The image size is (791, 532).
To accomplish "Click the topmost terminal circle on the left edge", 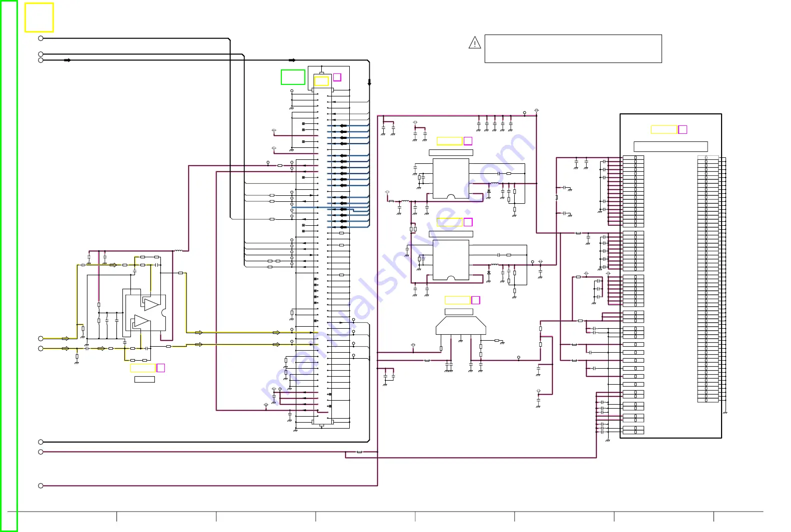I will click(41, 38).
